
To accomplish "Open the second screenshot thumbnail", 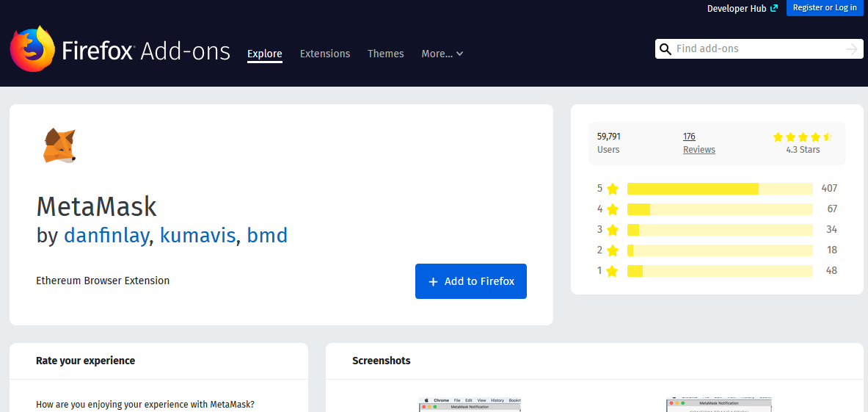I will point(720,405).
